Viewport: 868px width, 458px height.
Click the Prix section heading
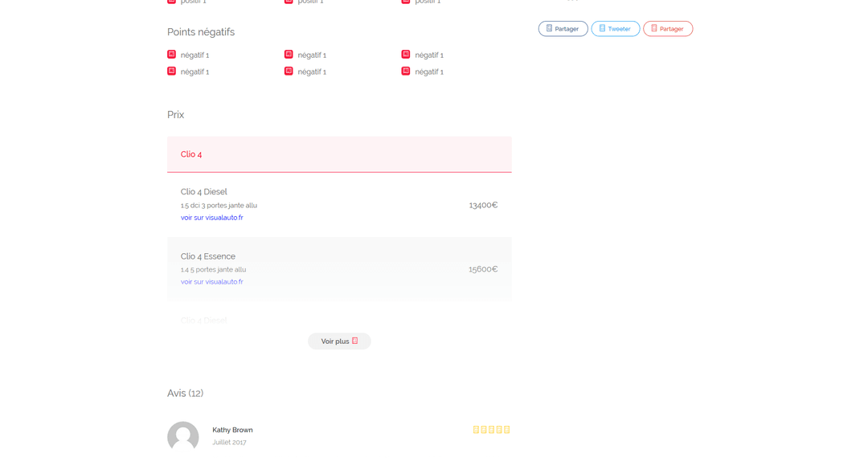pyautogui.click(x=175, y=115)
